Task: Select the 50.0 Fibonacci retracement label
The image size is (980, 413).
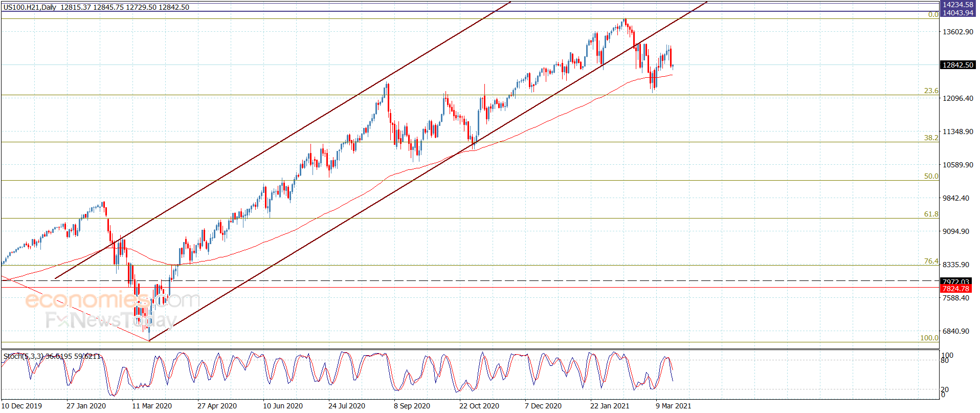Action: (931, 176)
